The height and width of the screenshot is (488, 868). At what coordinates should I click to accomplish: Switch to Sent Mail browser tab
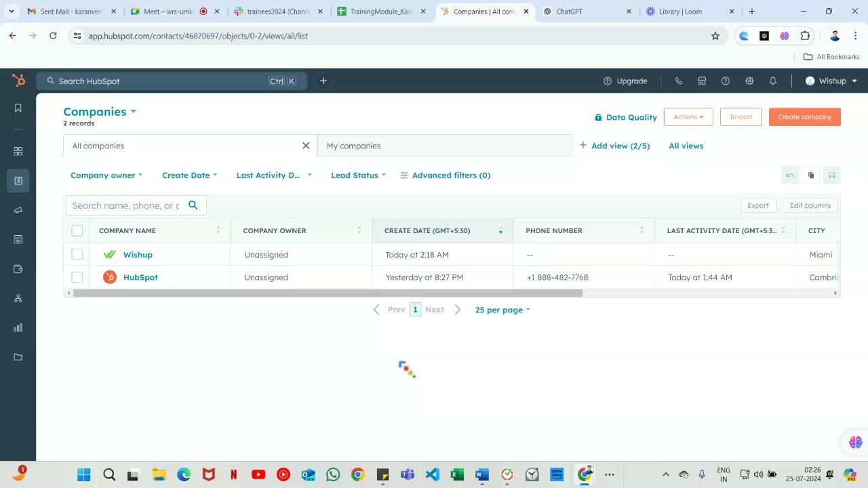(x=71, y=12)
